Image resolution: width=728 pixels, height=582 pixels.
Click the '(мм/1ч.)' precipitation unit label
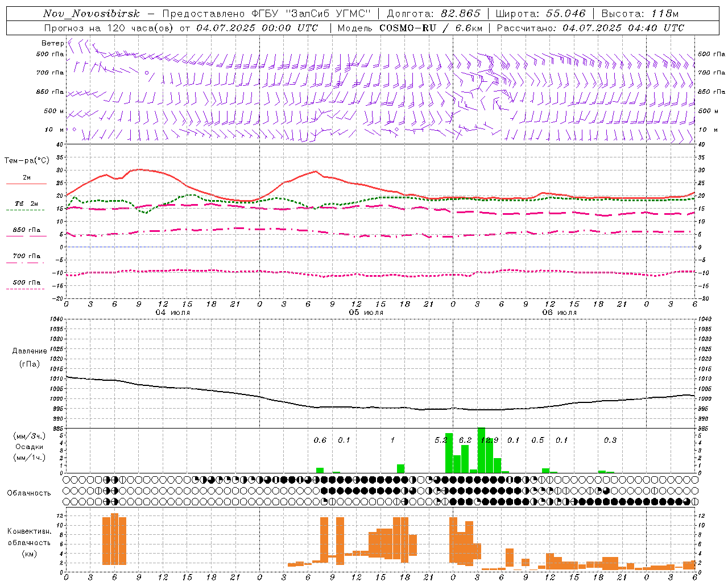(x=30, y=458)
